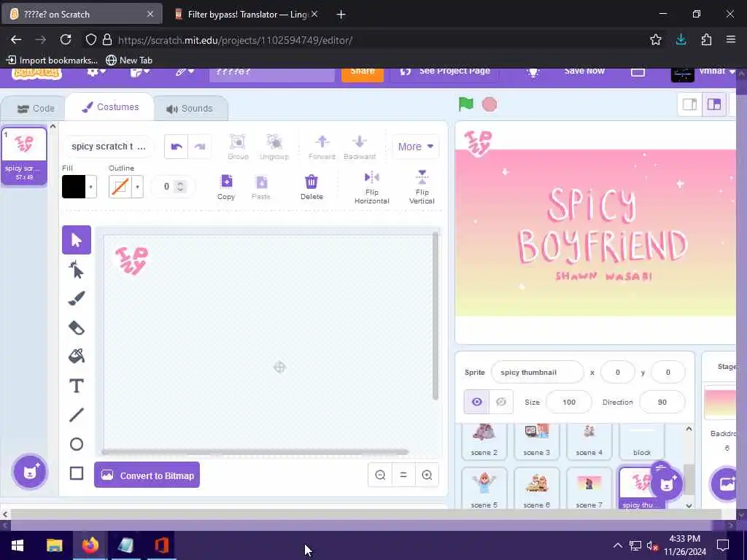Open File Explorer from the taskbar

click(x=54, y=545)
